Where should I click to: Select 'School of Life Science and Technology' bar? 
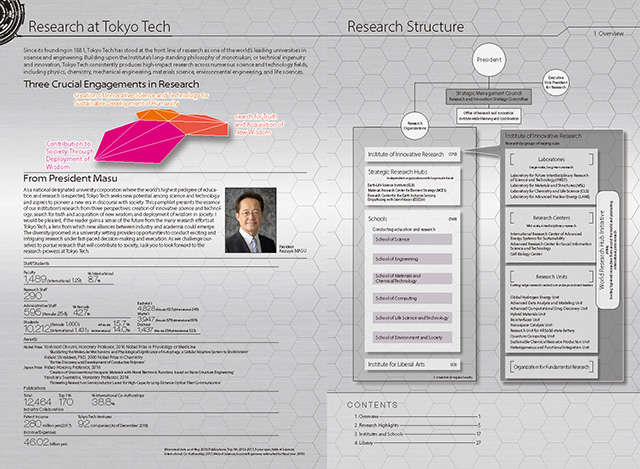click(412, 318)
